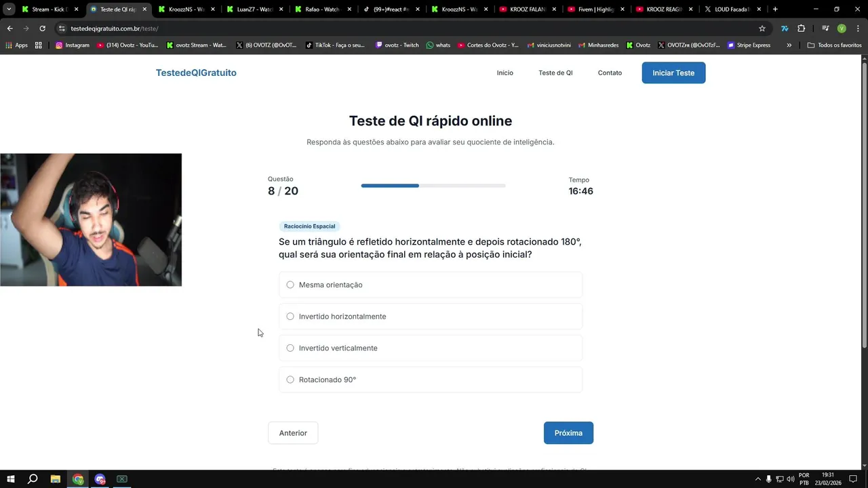Open the Minhasredes bookmark
The width and height of the screenshot is (868, 488).
tap(598, 45)
